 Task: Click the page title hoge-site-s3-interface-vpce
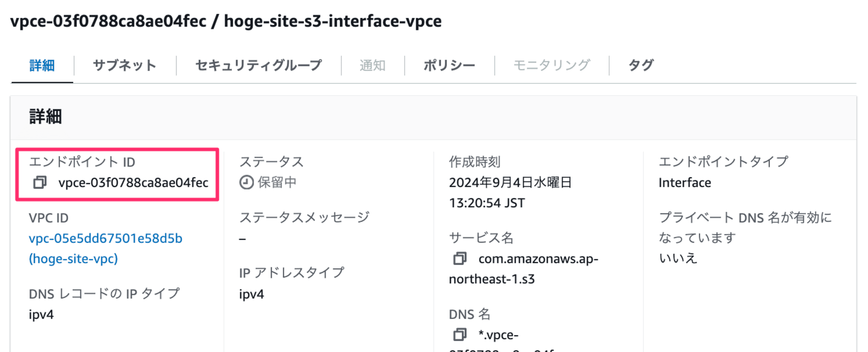point(333,21)
